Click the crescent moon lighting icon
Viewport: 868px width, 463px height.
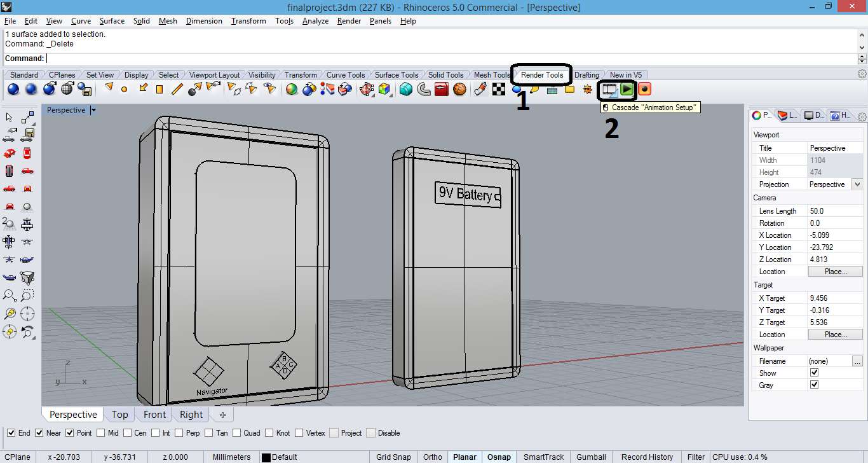(424, 90)
